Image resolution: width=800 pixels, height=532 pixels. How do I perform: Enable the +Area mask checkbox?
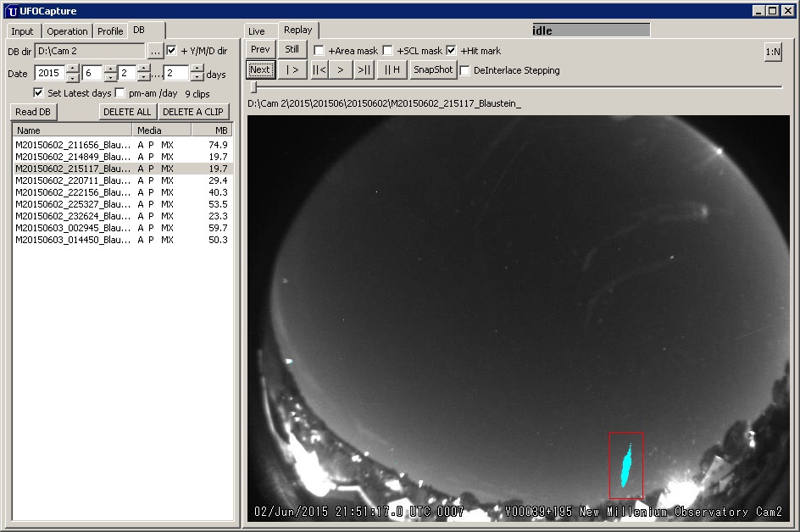point(319,51)
